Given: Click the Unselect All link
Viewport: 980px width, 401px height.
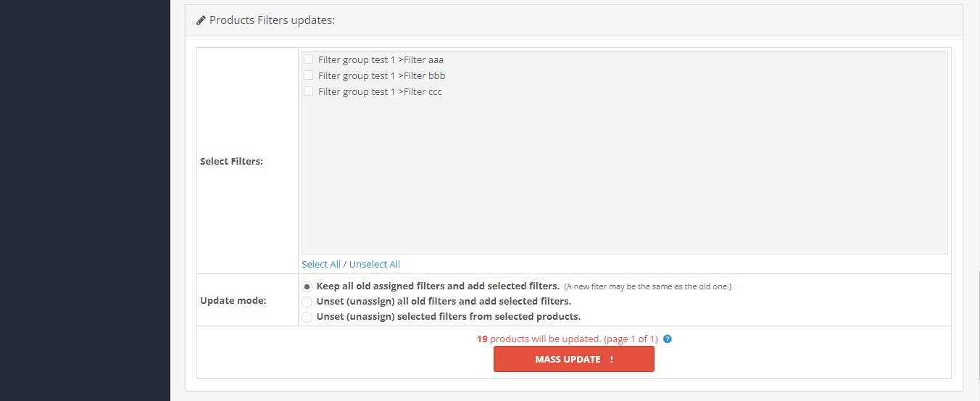Looking at the screenshot, I should [375, 264].
